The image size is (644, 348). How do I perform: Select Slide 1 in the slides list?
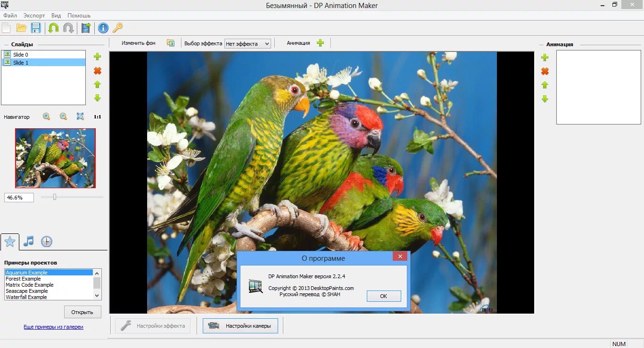[x=43, y=62]
